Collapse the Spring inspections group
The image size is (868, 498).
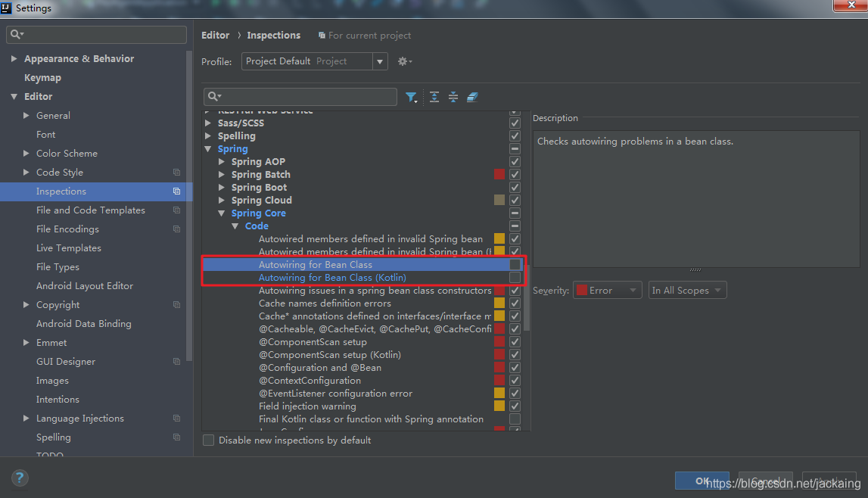point(208,149)
